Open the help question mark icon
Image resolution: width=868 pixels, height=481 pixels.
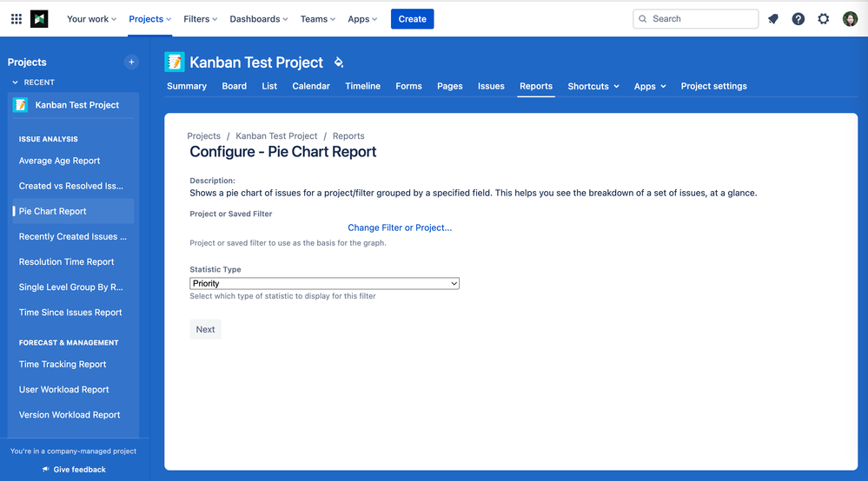coord(798,19)
